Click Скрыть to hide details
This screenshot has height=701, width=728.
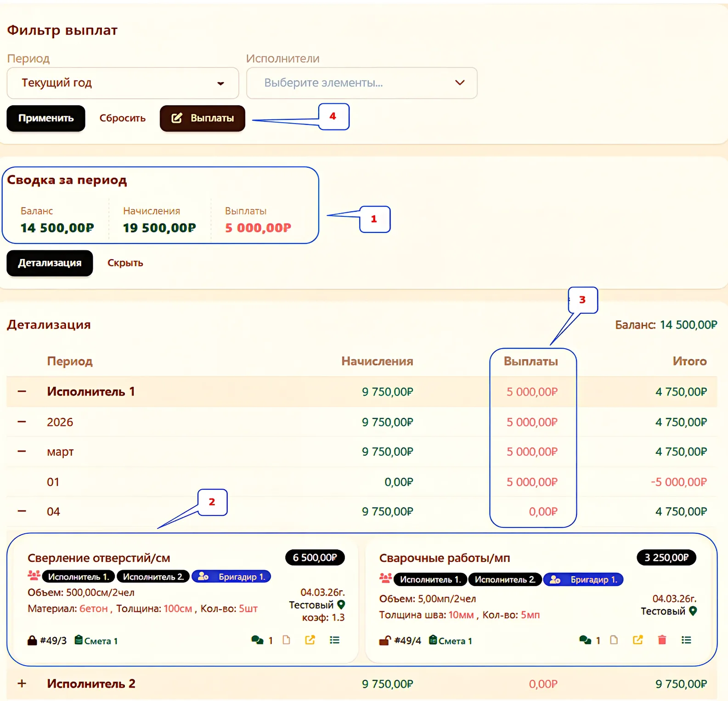125,263
